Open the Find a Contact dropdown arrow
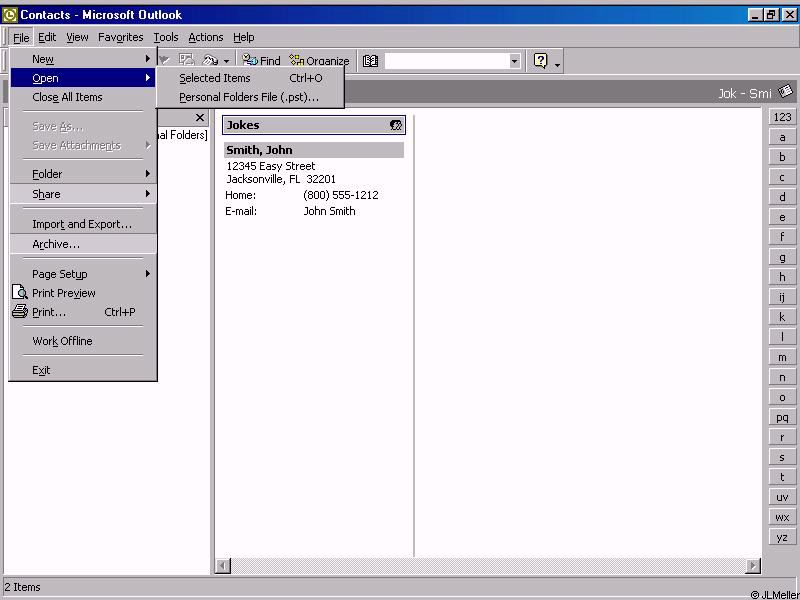800x600 pixels. [x=514, y=61]
